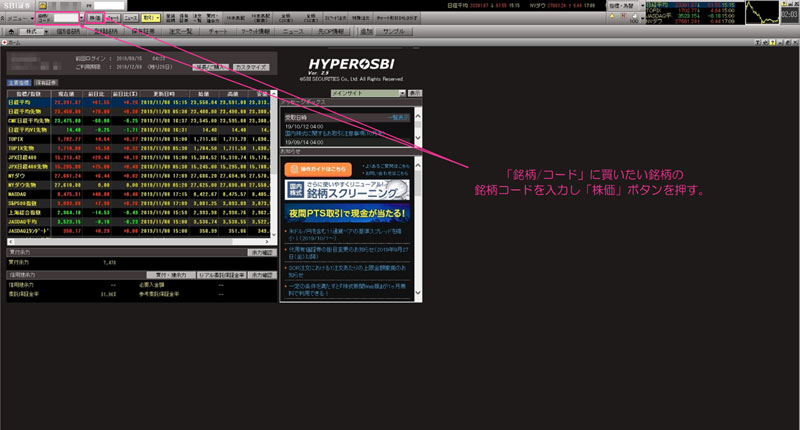Click the ニュース button beside the 取引 dropdown
The height and width of the screenshot is (430, 800).
pos(131,18)
